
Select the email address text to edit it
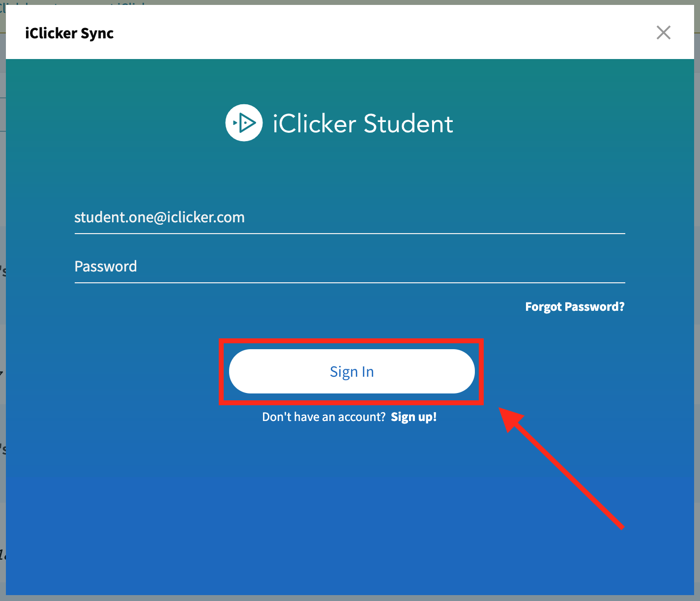point(159,217)
